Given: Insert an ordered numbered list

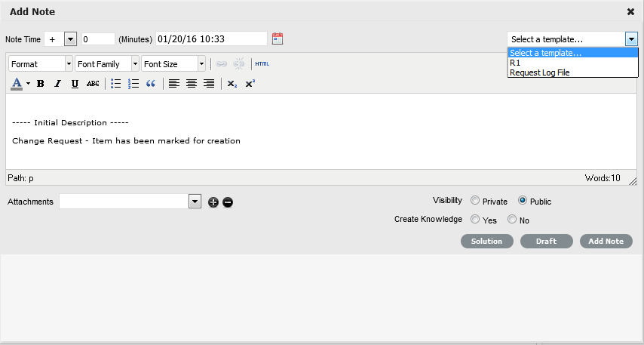Looking at the screenshot, I should pyautogui.click(x=133, y=84).
